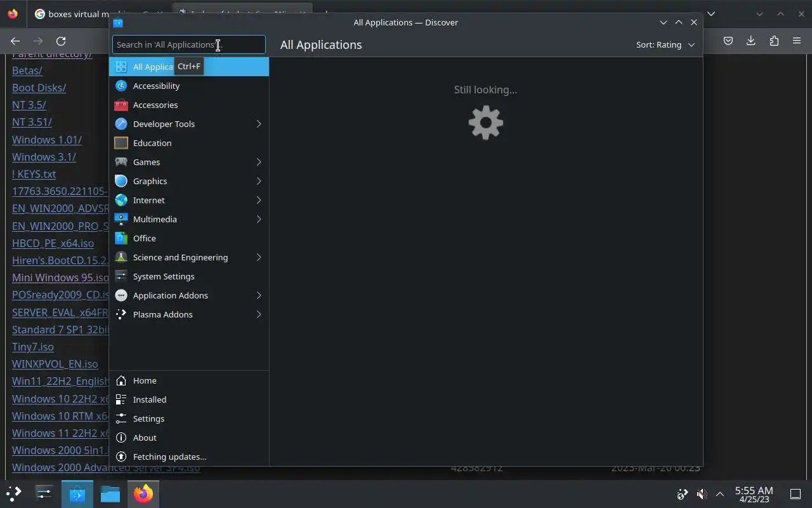Choose the Internet globe icon
Image resolution: width=812 pixels, height=508 pixels.
[x=121, y=200]
